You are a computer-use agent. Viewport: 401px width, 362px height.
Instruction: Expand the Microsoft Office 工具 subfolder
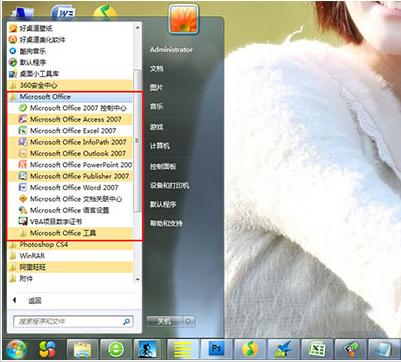coord(70,233)
